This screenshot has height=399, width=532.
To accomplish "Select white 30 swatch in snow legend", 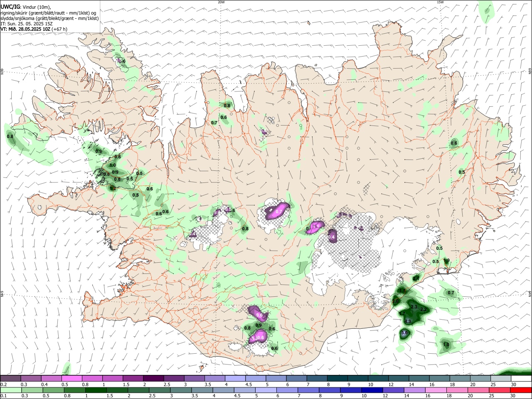I will (521, 378).
